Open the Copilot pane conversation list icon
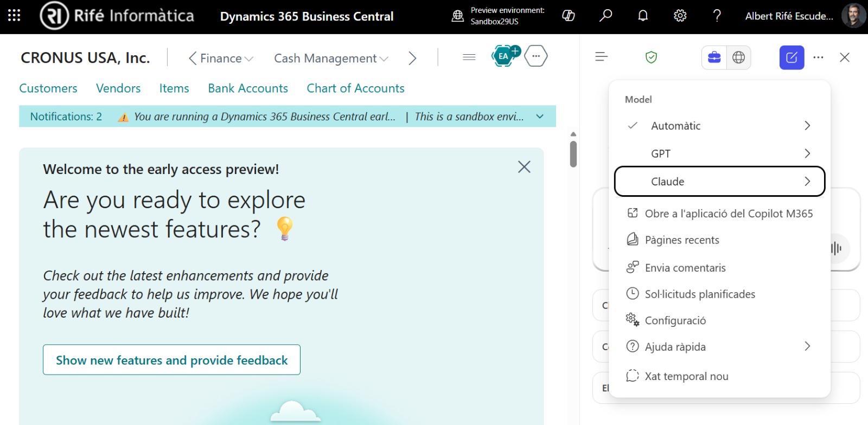 click(601, 57)
